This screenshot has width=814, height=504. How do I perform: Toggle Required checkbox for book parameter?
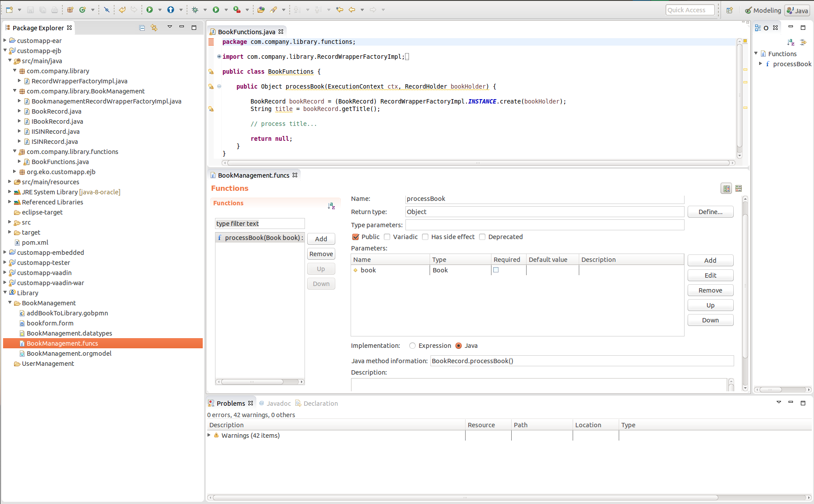[x=496, y=270]
